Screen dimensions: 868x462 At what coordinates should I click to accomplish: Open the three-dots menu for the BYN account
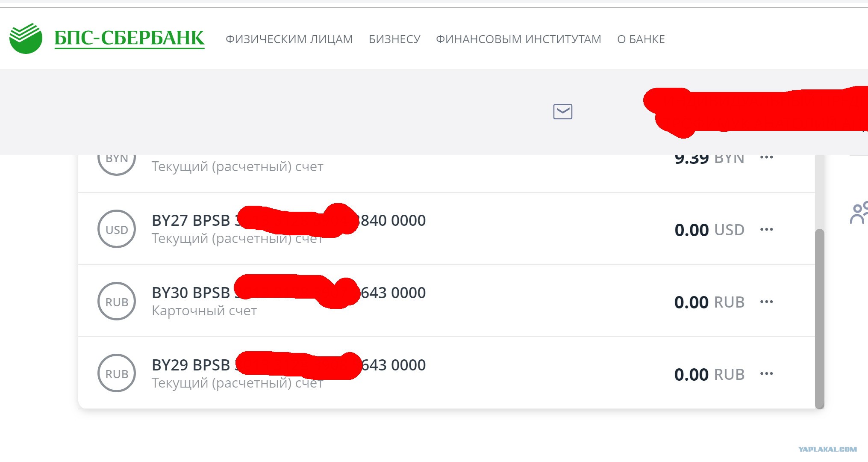click(766, 157)
